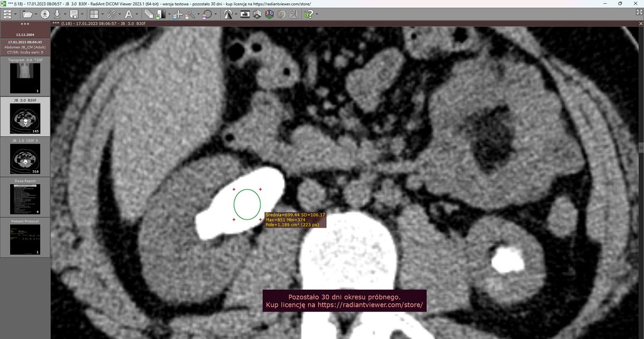Select JB 3.0 B30f series thumbnail

pyautogui.click(x=25, y=116)
